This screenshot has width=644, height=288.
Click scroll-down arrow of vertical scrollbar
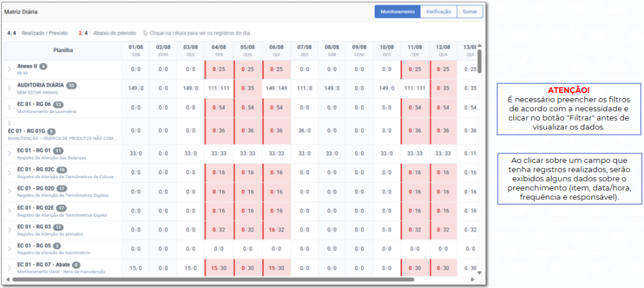[479, 272]
